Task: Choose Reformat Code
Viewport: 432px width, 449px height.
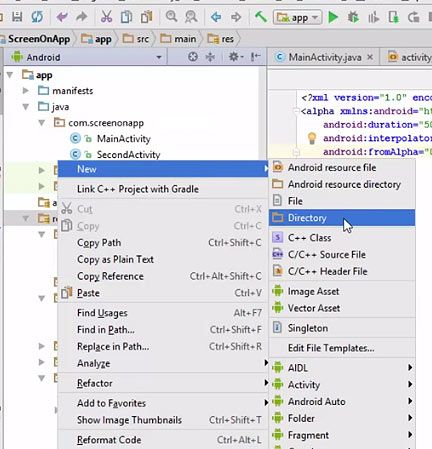Action: coord(163,440)
